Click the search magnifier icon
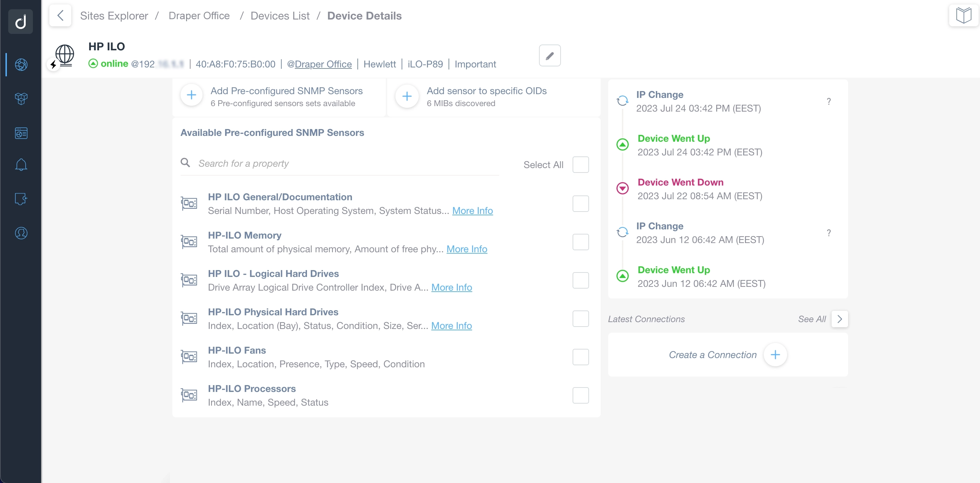Image resolution: width=980 pixels, height=483 pixels. tap(185, 163)
